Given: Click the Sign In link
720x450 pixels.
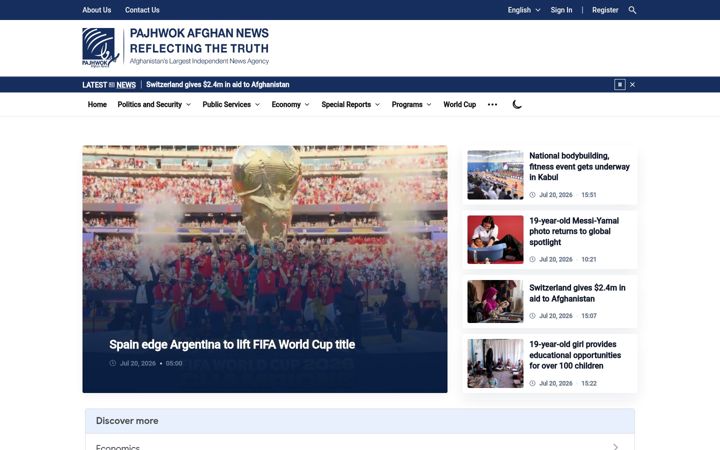Looking at the screenshot, I should tap(561, 10).
